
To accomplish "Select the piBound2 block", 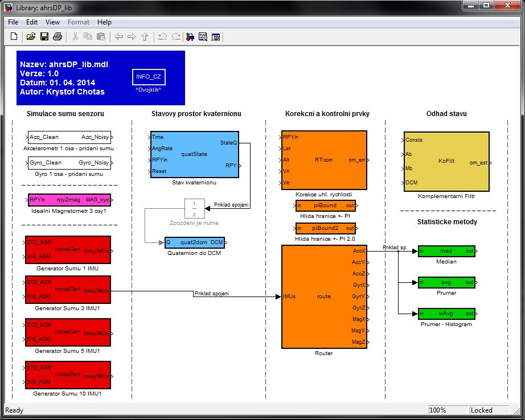I will point(326,228).
